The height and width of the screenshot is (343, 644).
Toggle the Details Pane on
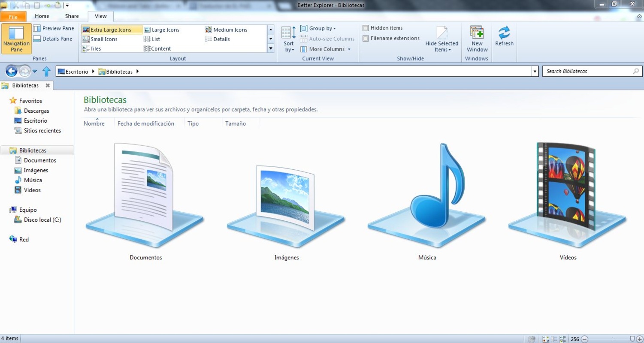(53, 39)
